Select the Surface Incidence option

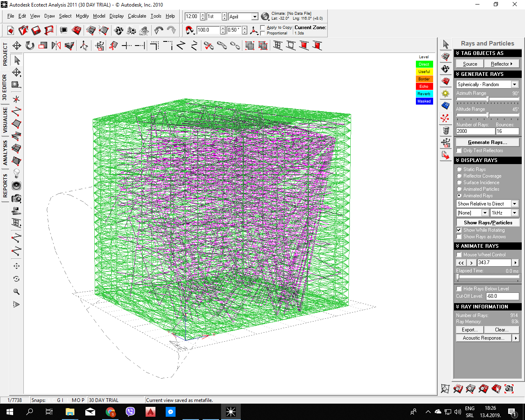(x=478, y=183)
